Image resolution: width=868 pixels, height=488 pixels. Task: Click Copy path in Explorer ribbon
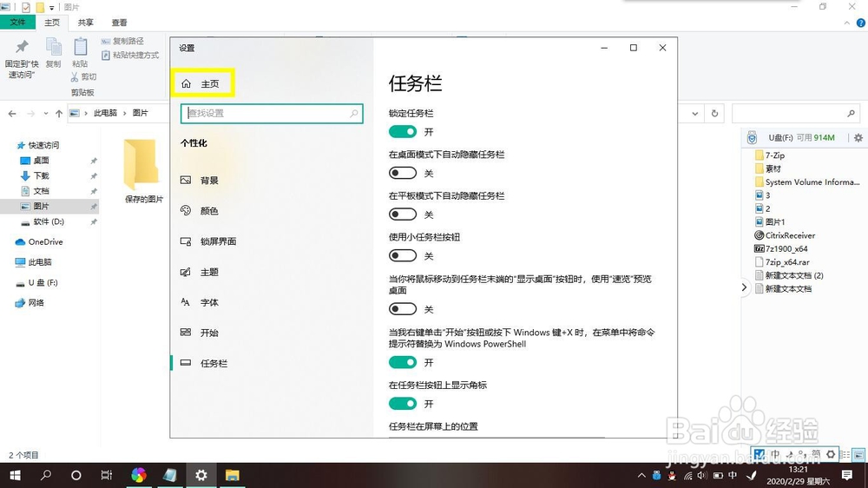point(123,41)
